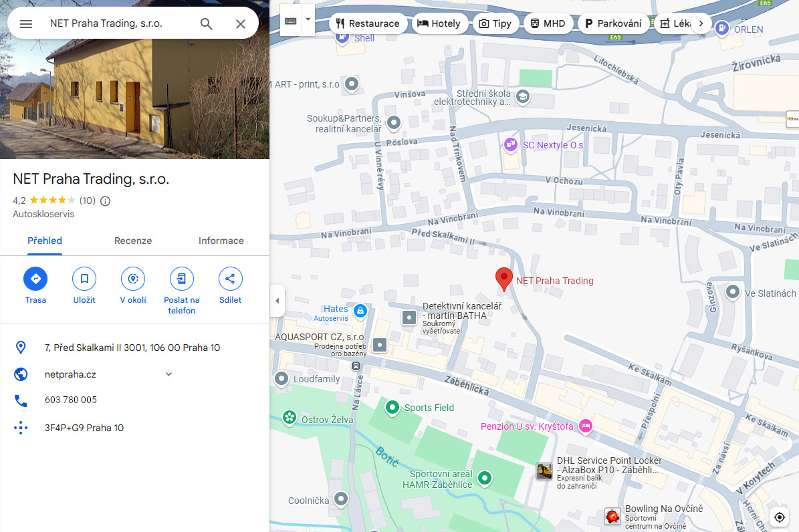Click the phone number 603 780 005
This screenshot has height=532, width=799.
[x=71, y=400]
